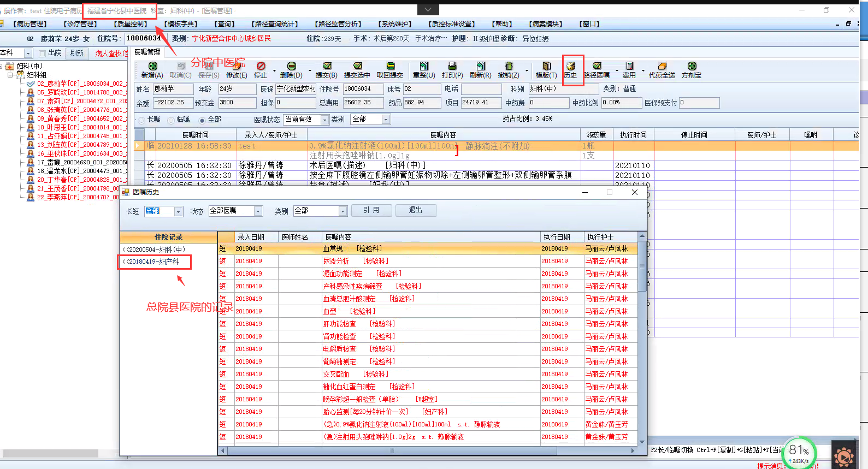The width and height of the screenshot is (868, 469).
Task: Open the 长短 dropdown in 医嘱历史 dialog
Action: click(x=178, y=211)
